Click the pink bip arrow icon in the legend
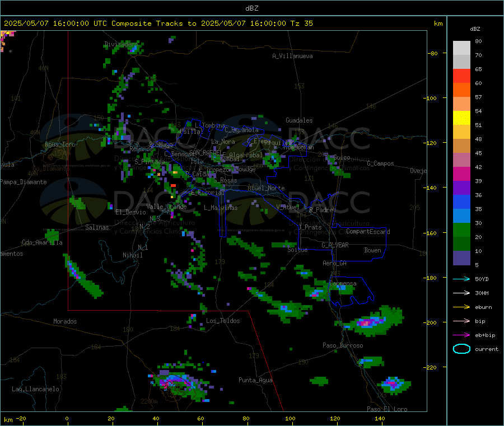The width and height of the screenshot is (504, 426). point(461,321)
